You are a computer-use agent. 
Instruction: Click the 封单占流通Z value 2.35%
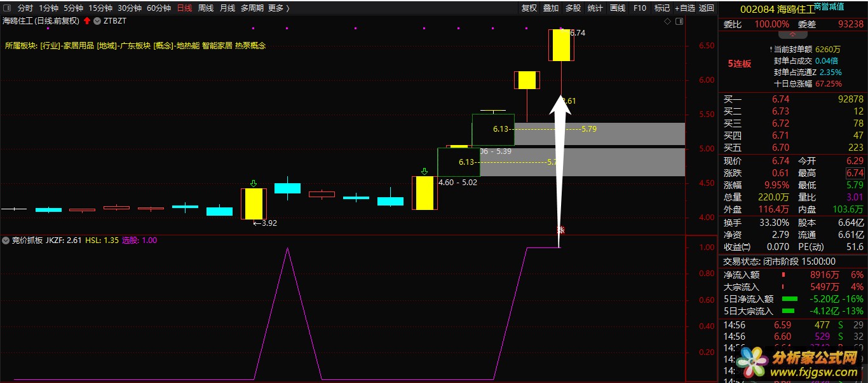pyautogui.click(x=831, y=72)
